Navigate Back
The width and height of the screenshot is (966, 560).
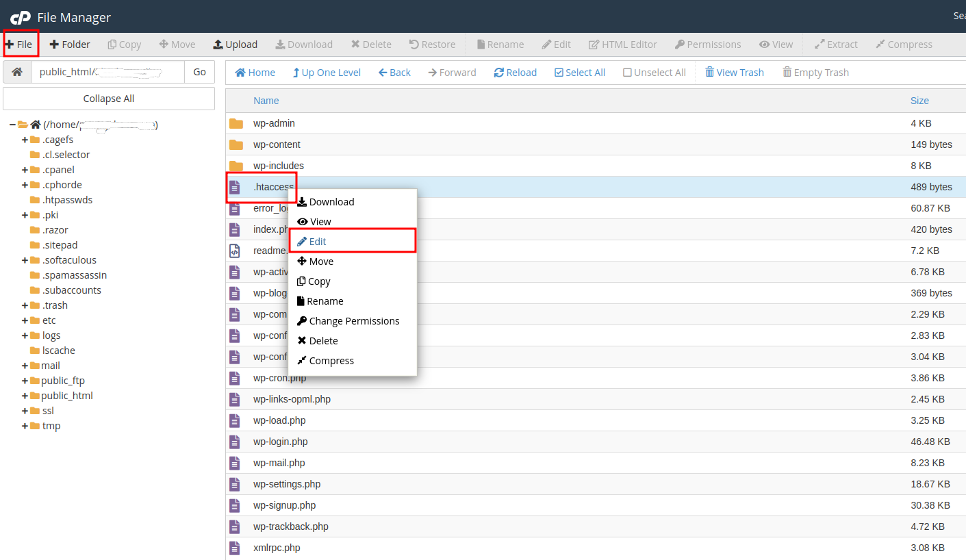tap(394, 73)
